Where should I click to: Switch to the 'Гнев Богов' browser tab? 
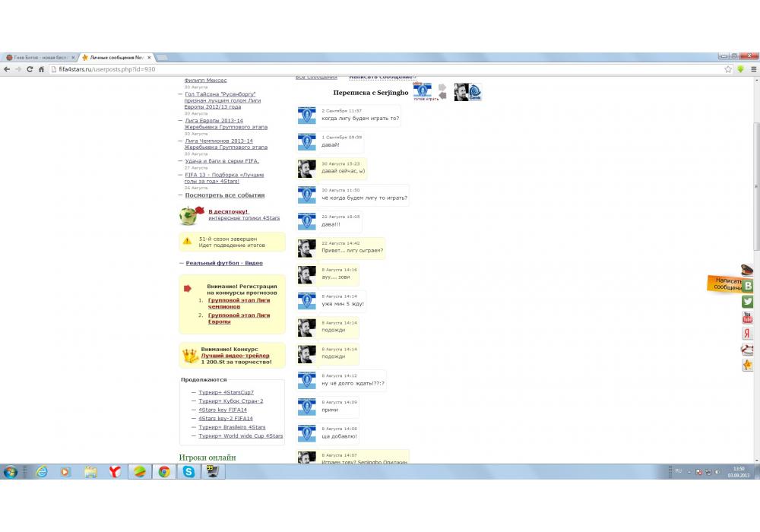coord(38,58)
